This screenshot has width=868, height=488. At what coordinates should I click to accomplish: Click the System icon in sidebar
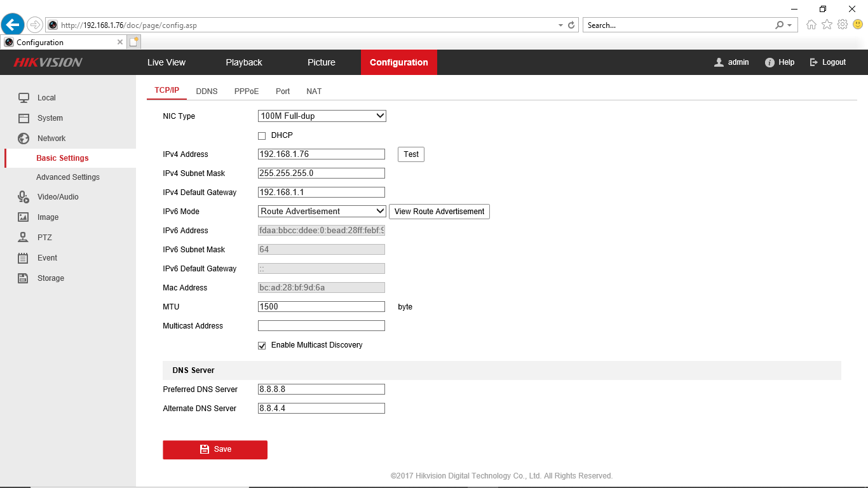24,118
